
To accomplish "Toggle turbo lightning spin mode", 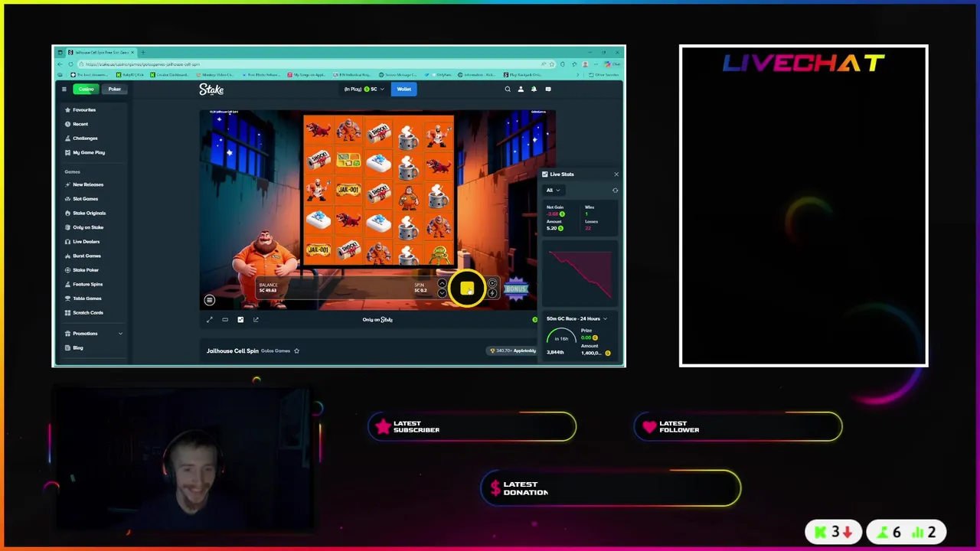I will (x=492, y=293).
